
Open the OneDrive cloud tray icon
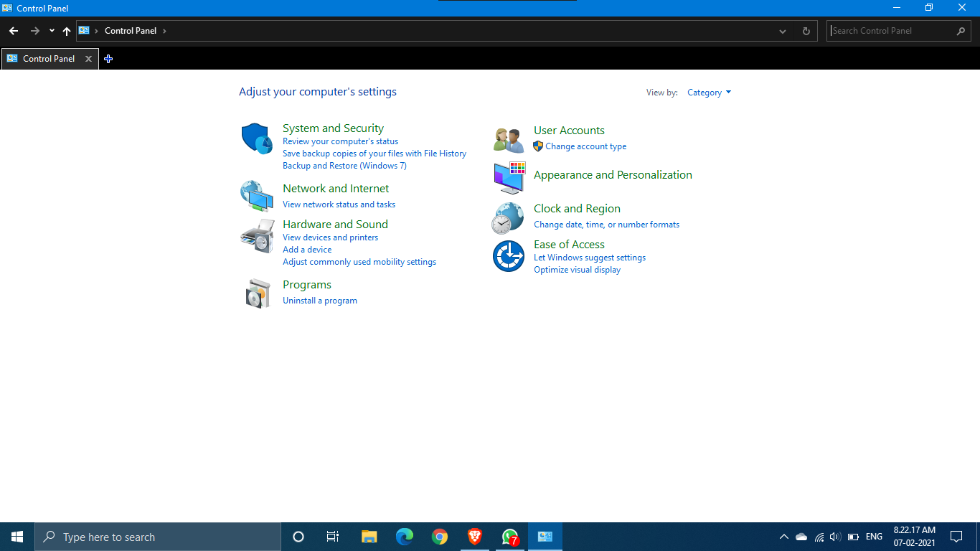tap(801, 537)
